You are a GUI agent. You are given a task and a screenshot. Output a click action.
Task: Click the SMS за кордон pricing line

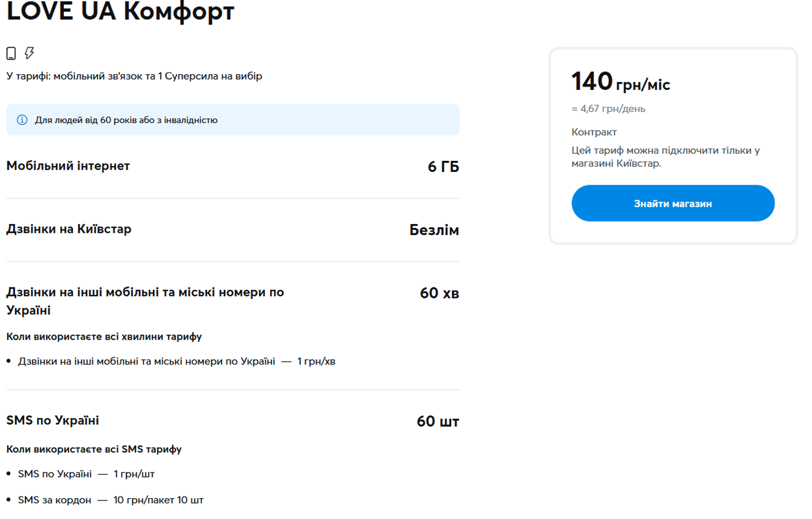(x=110, y=500)
